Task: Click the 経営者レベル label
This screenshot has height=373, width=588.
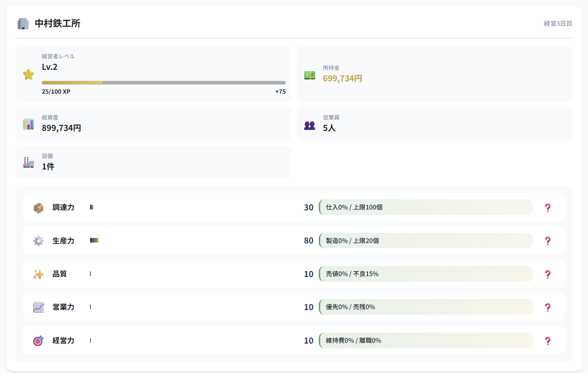Action: point(58,57)
